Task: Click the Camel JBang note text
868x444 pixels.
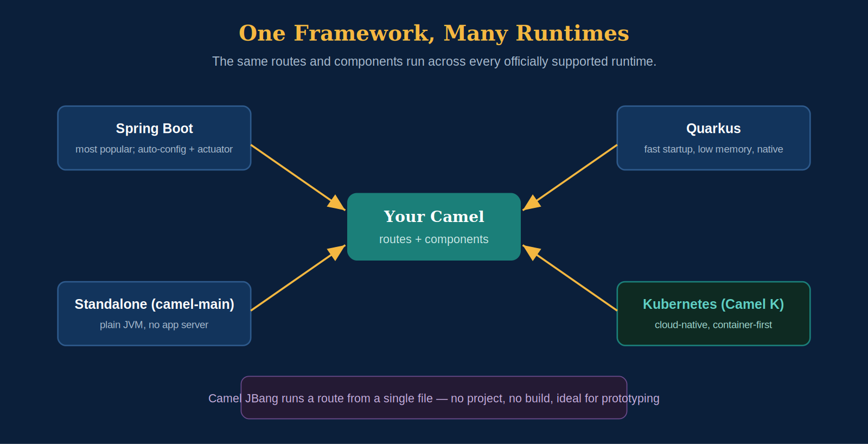Action: 434,398
